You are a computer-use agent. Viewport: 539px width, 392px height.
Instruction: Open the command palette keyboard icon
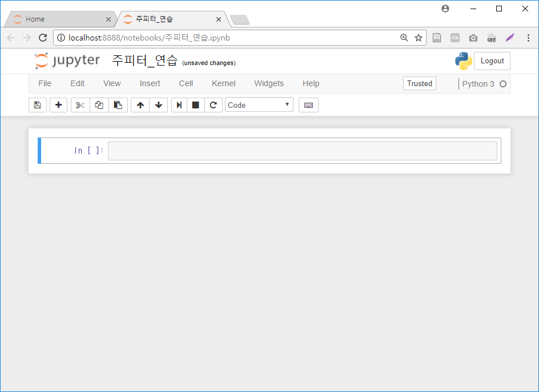pyautogui.click(x=308, y=105)
